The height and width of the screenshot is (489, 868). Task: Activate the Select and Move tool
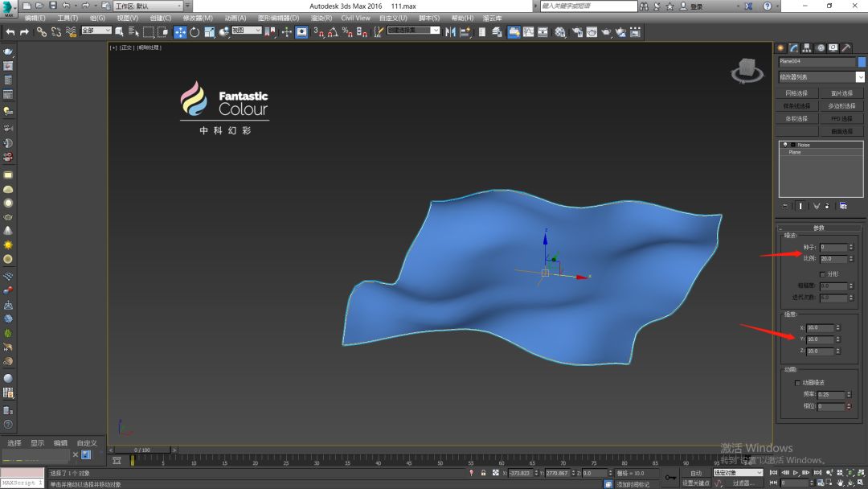click(x=180, y=32)
